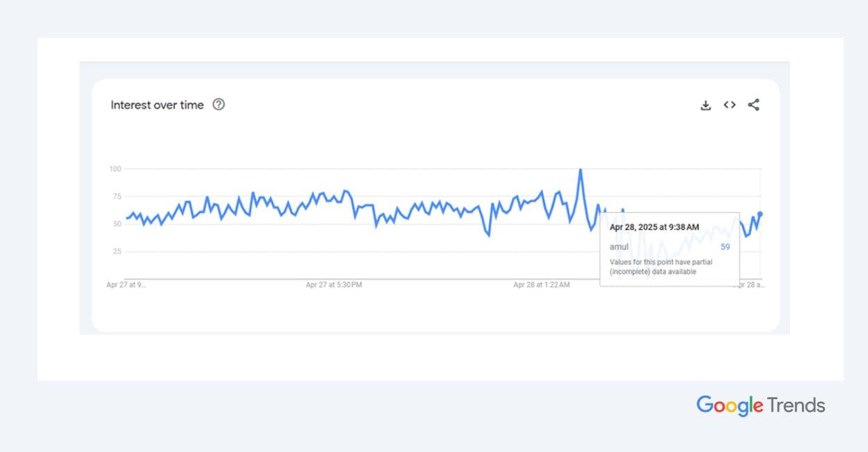868x452 pixels.
Task: Select the chart's highest peak at 100
Action: click(581, 169)
